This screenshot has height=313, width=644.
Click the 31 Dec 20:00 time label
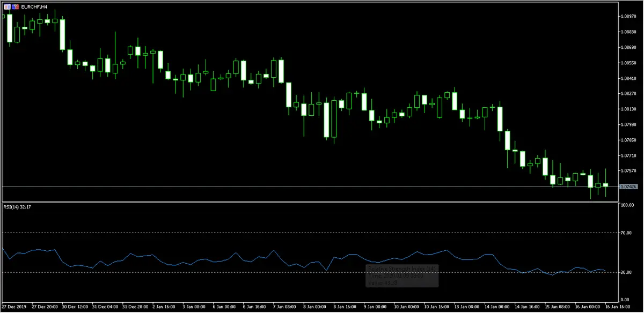(x=135, y=308)
